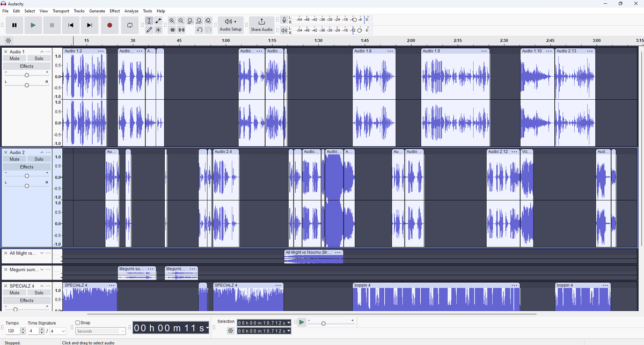Adjust the Audio 2 pan slider
The height and width of the screenshot is (345, 644).
click(x=27, y=186)
